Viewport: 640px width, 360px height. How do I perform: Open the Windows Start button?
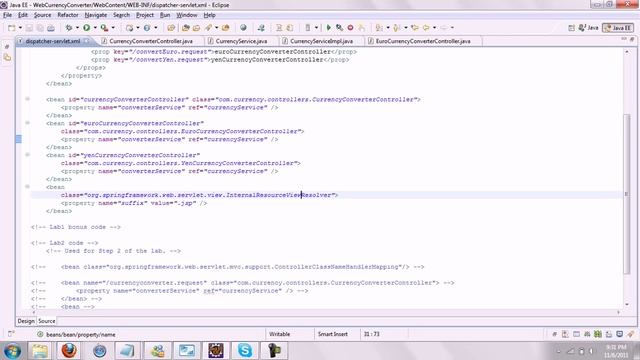(12, 351)
